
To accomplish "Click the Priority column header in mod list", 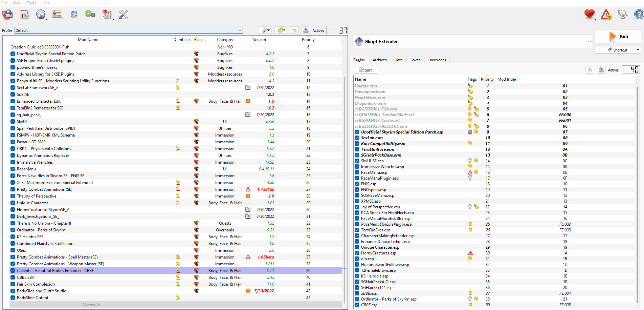I will [308, 40].
